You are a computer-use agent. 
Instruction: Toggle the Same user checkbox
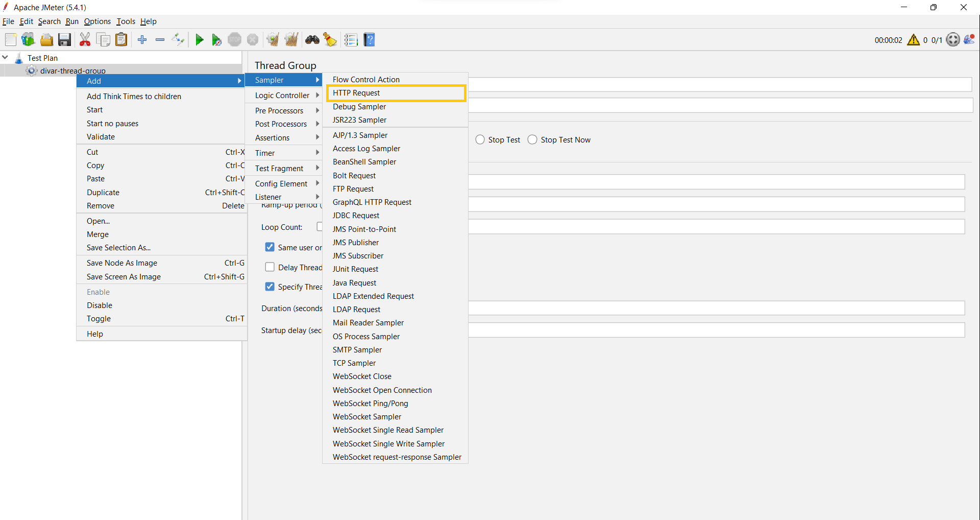click(270, 247)
